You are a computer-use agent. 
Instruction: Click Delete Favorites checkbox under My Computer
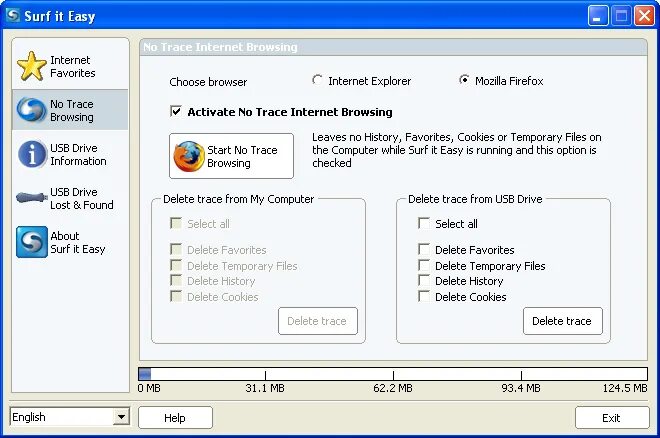176,249
